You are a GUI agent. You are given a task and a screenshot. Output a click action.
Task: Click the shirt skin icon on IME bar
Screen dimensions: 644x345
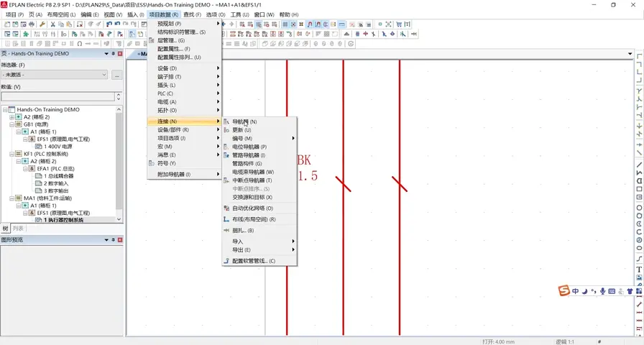point(630,291)
